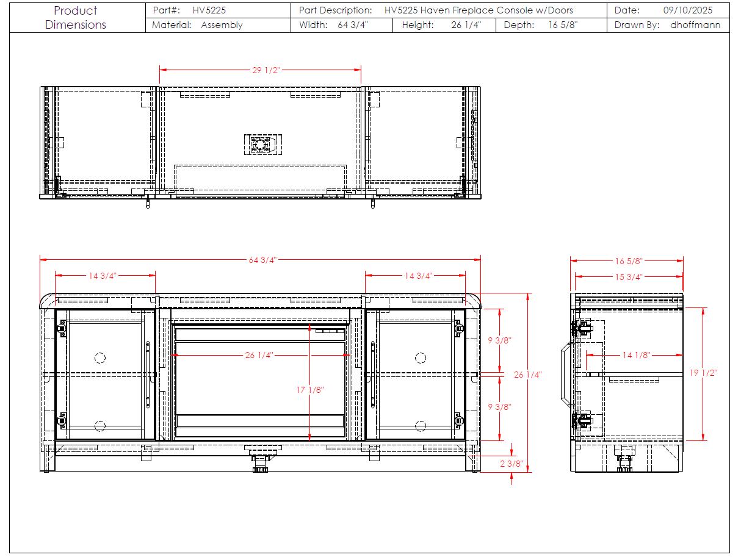Click the Product Dimensions title
Screen dimensions: 741x560
76,18
